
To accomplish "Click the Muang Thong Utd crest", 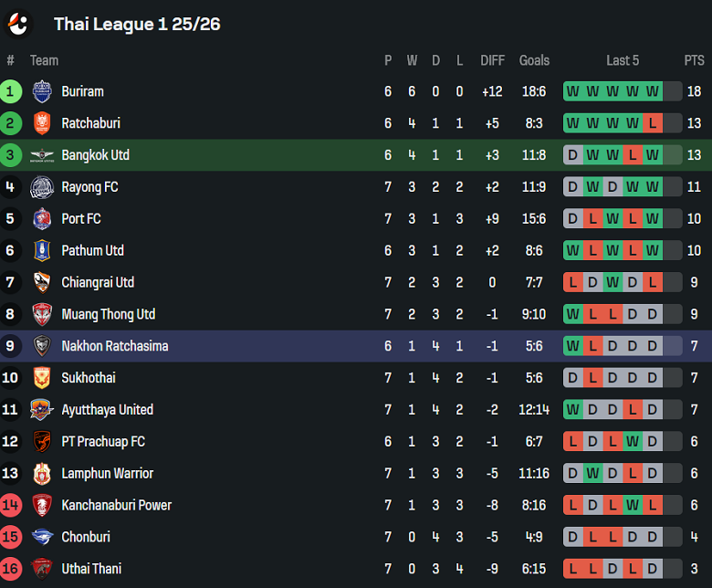I will click(42, 314).
